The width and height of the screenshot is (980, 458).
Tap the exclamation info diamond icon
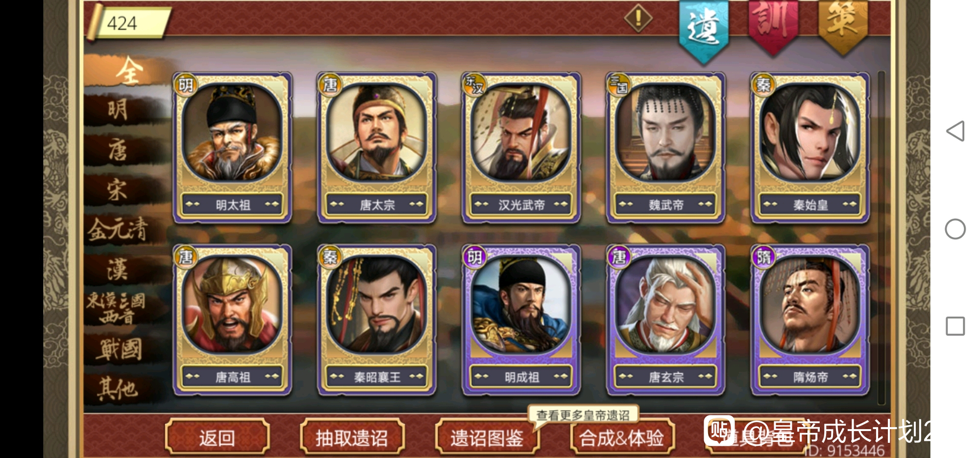(x=638, y=19)
